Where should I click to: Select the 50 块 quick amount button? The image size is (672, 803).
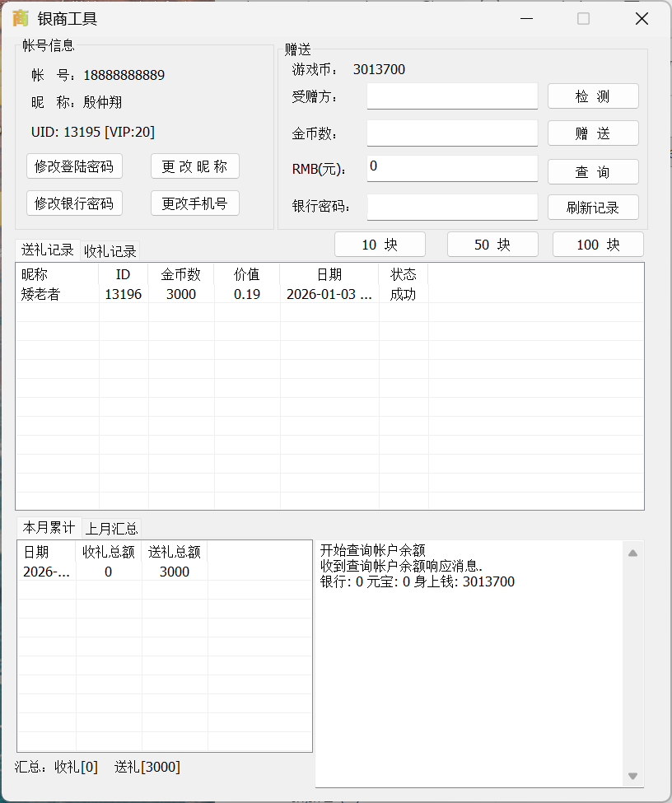492,245
